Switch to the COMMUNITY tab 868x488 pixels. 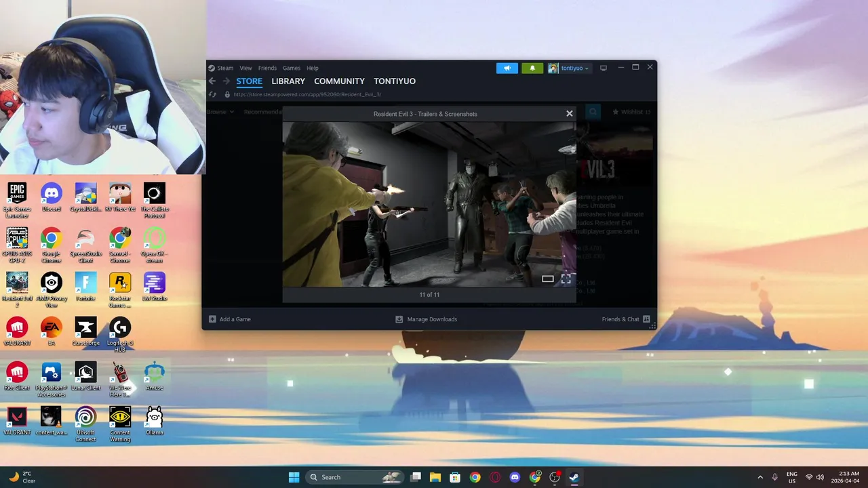[339, 81]
